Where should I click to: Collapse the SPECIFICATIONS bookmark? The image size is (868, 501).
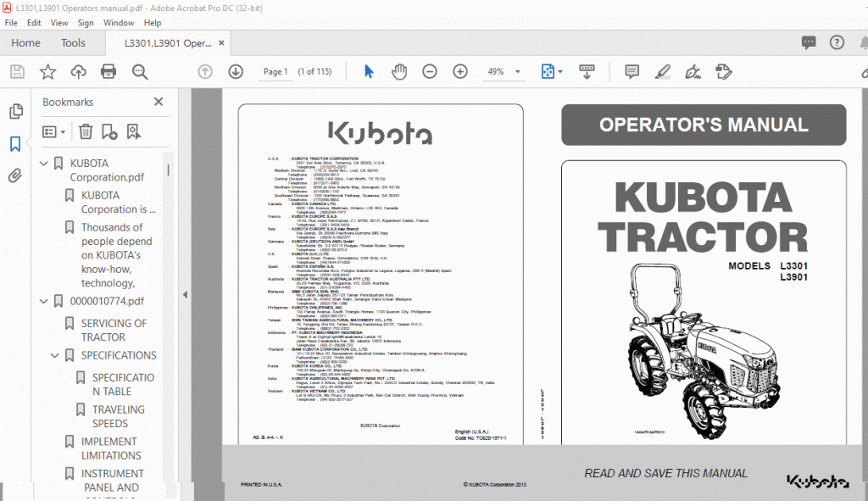55,355
